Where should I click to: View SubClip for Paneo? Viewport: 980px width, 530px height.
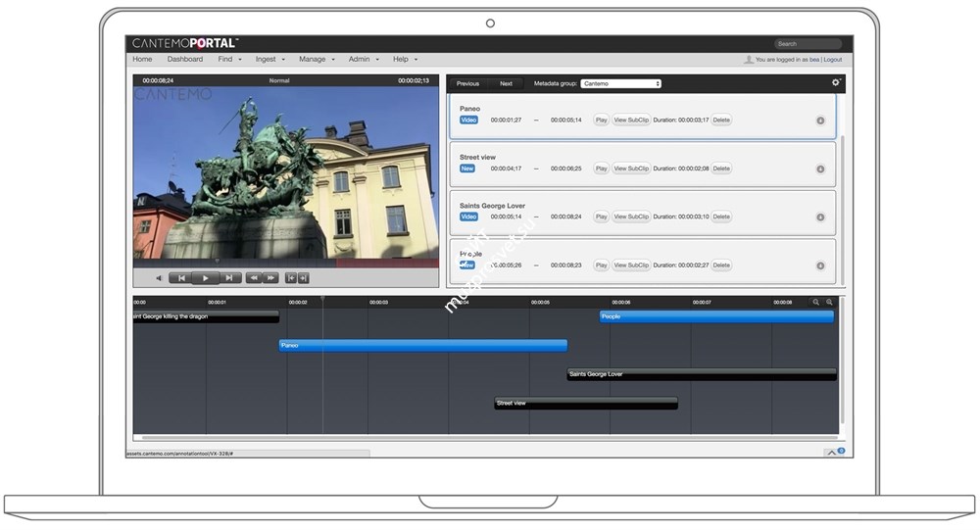pos(631,120)
